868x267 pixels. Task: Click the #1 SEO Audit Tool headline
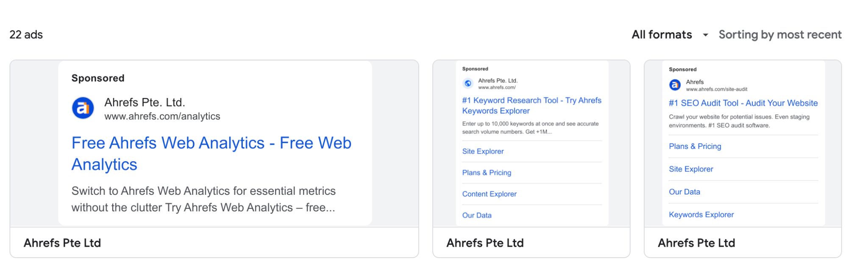[743, 103]
